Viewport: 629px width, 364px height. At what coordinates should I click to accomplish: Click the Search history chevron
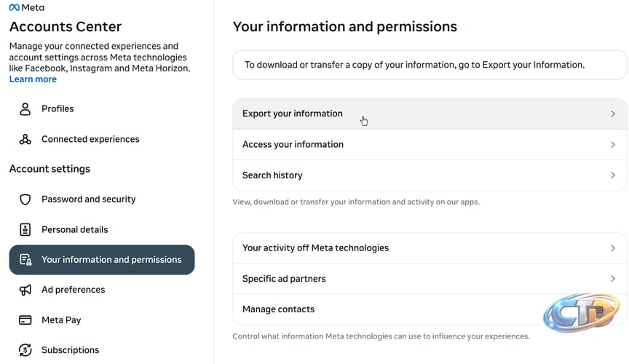613,175
